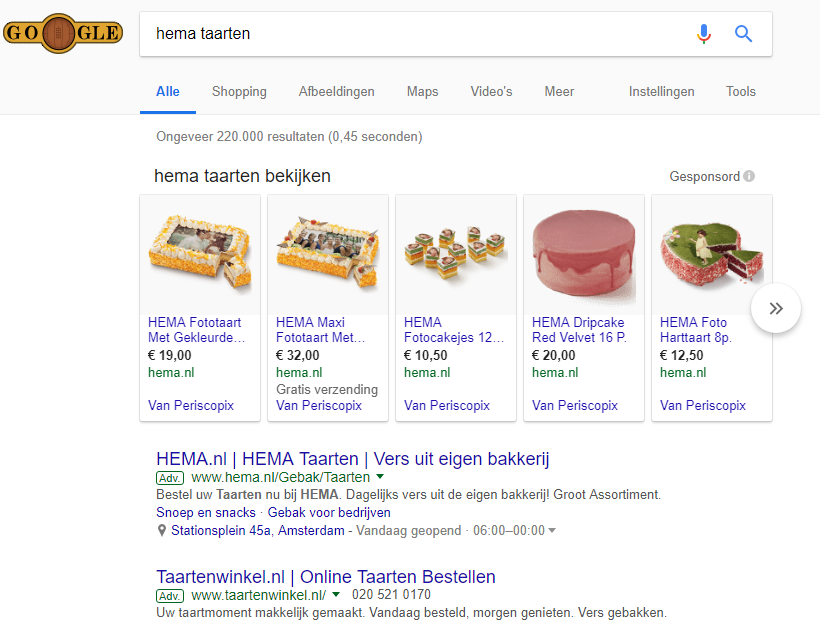The height and width of the screenshot is (632, 820).
Task: Click the blue search magnifier icon
Action: (743, 34)
